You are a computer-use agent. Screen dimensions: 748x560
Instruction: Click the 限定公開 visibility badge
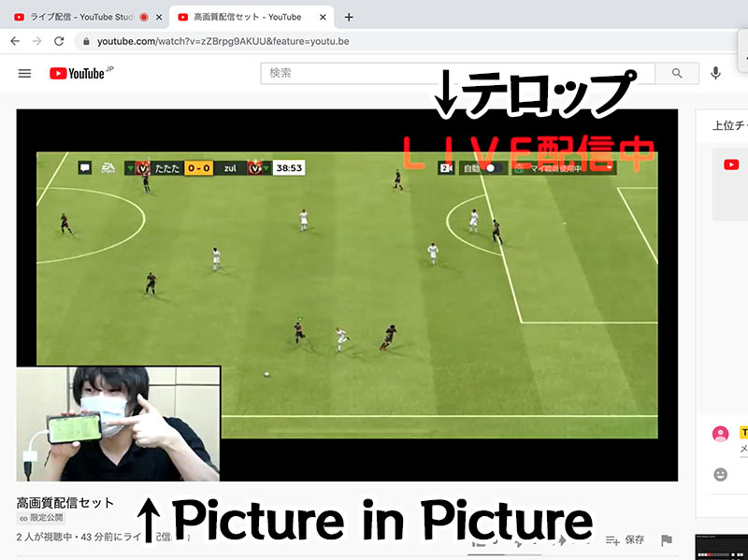(41, 518)
